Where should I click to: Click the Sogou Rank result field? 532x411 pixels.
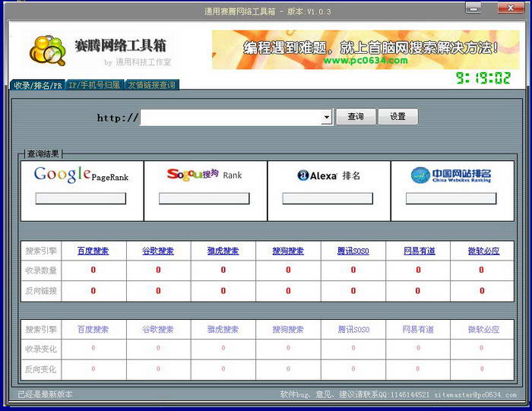tap(204, 198)
